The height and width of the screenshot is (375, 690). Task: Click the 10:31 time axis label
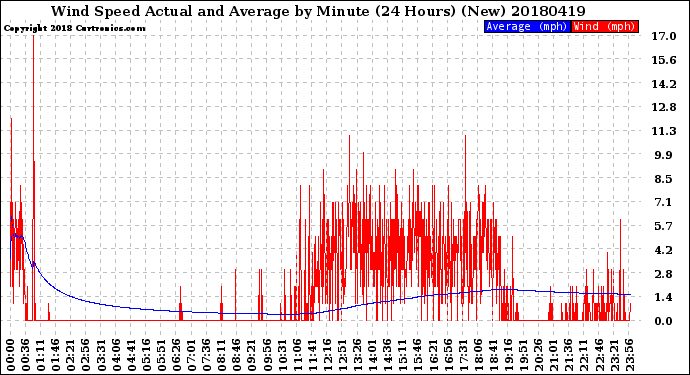[x=282, y=355]
